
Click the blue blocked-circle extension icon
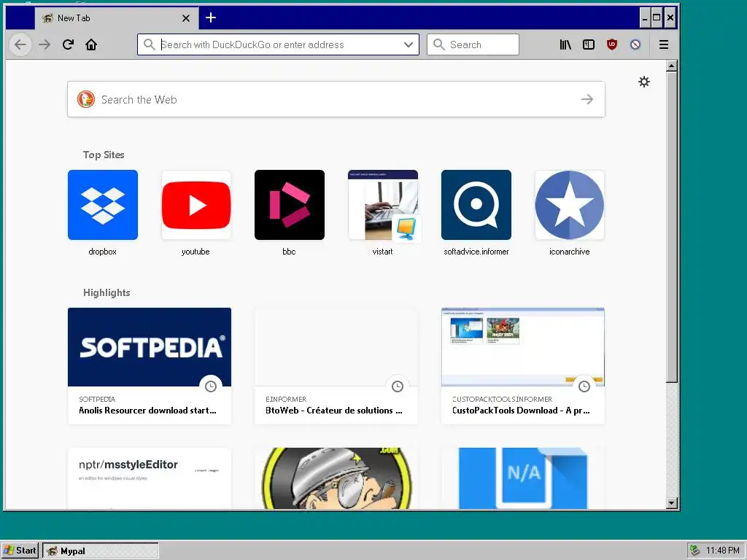(635, 44)
